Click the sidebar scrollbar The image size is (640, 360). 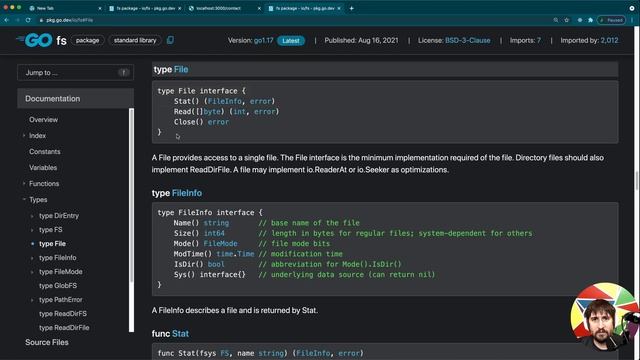(131, 195)
